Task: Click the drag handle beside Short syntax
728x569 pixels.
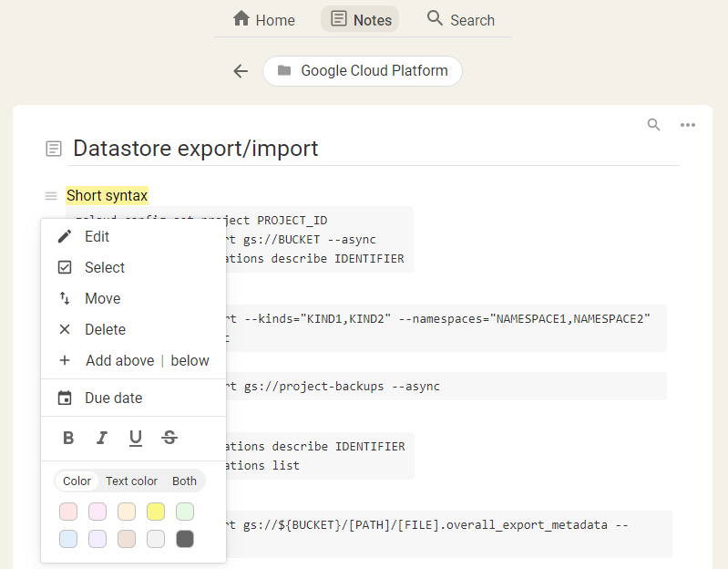Action: tap(51, 196)
